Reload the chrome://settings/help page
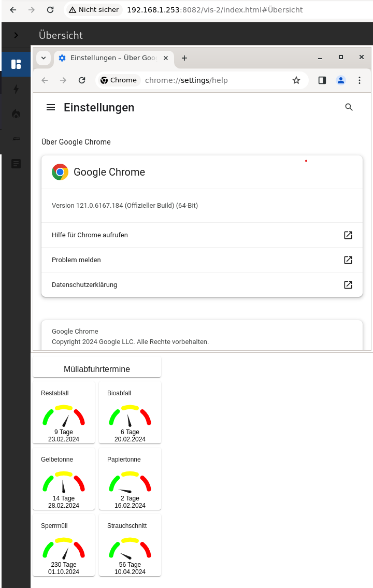This screenshot has width=373, height=588. pos(82,80)
